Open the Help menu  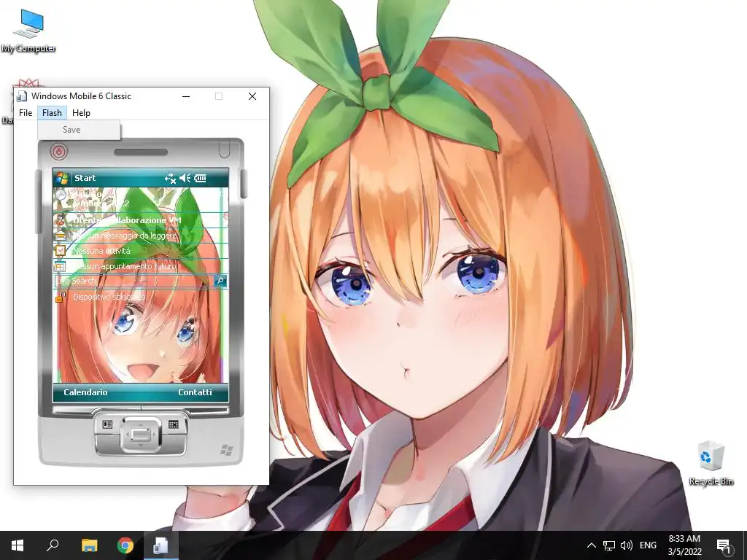tap(81, 113)
